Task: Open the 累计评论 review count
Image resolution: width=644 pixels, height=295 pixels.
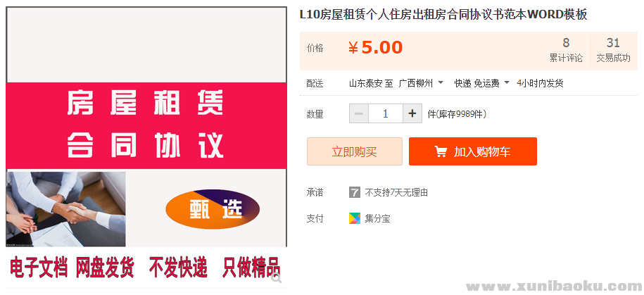Action: [x=566, y=51]
